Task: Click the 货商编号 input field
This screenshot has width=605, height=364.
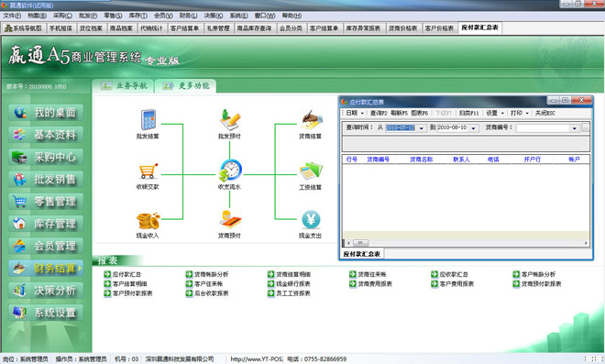Action: [544, 128]
